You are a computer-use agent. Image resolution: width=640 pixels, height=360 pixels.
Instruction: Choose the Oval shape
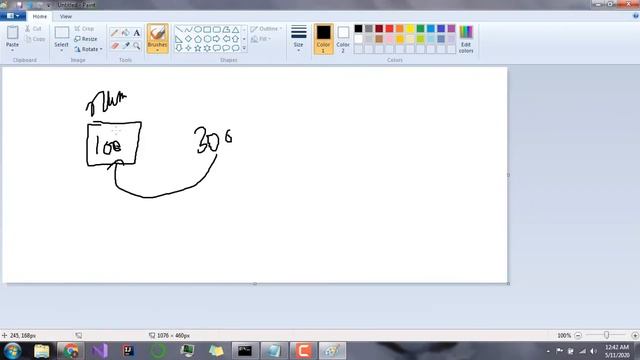tap(198, 30)
